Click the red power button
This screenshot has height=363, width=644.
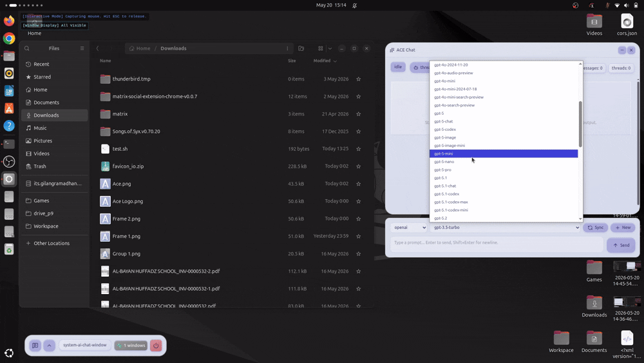tap(156, 346)
